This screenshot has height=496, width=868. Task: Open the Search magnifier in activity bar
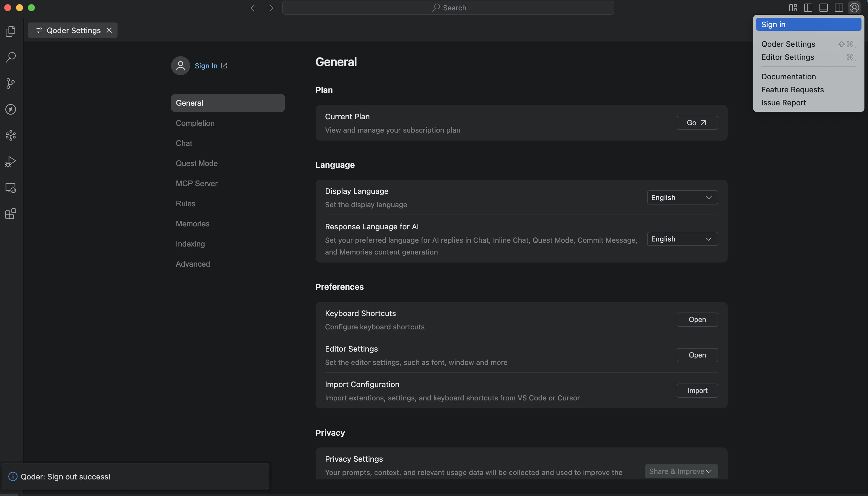point(11,57)
